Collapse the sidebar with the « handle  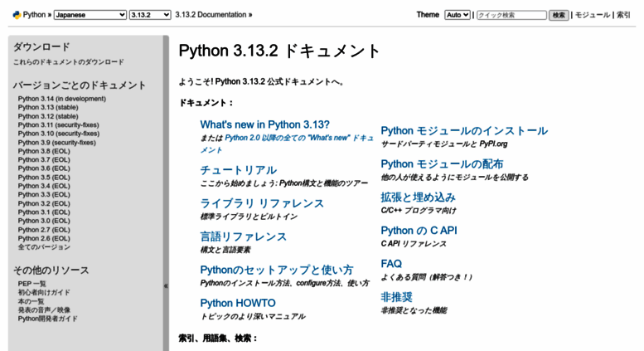click(166, 285)
